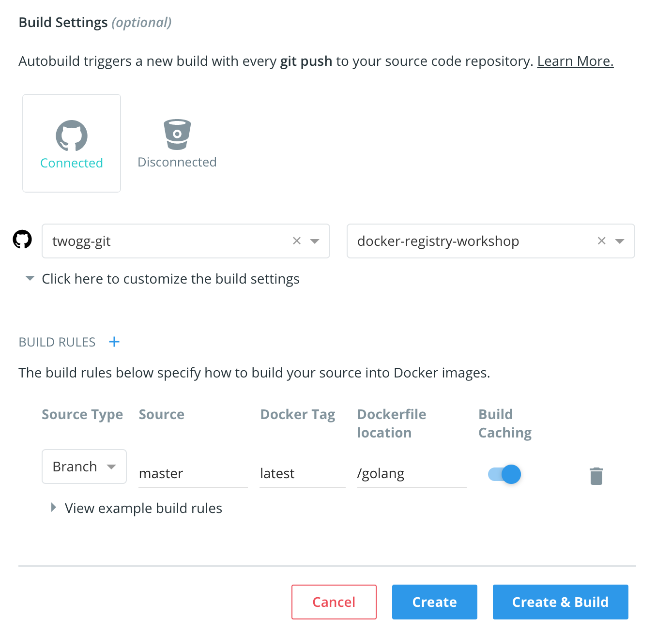
Task: Open the docker-registry-workshop repository dropdown arrow
Action: coord(620,241)
